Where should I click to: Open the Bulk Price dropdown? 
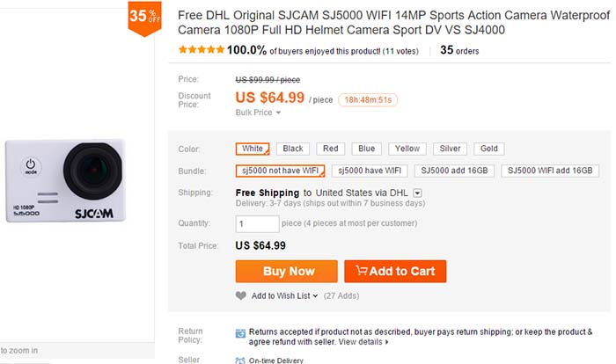259,113
